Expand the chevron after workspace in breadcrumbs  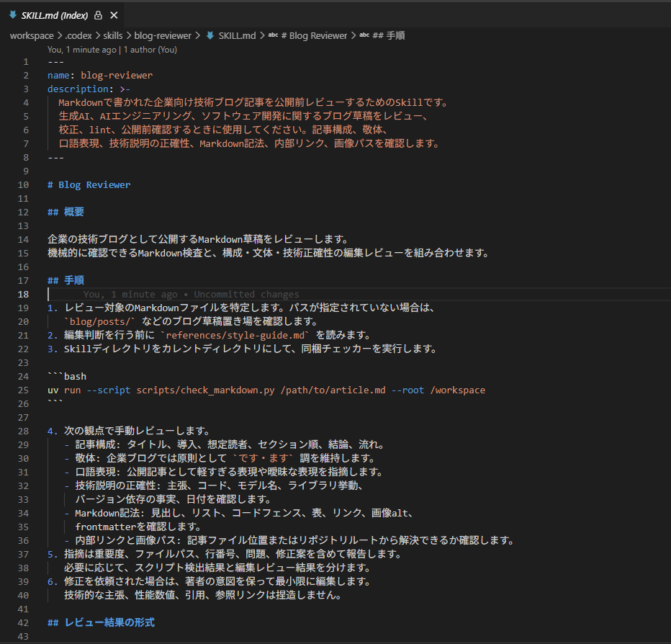60,35
